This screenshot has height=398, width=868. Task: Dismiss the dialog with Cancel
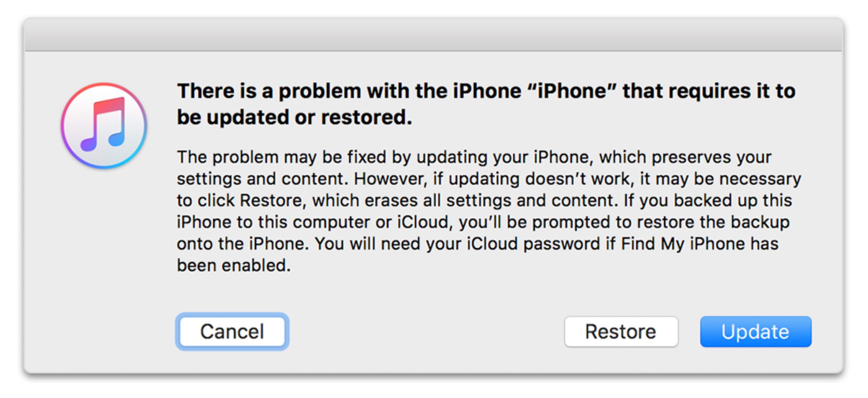coord(232,331)
